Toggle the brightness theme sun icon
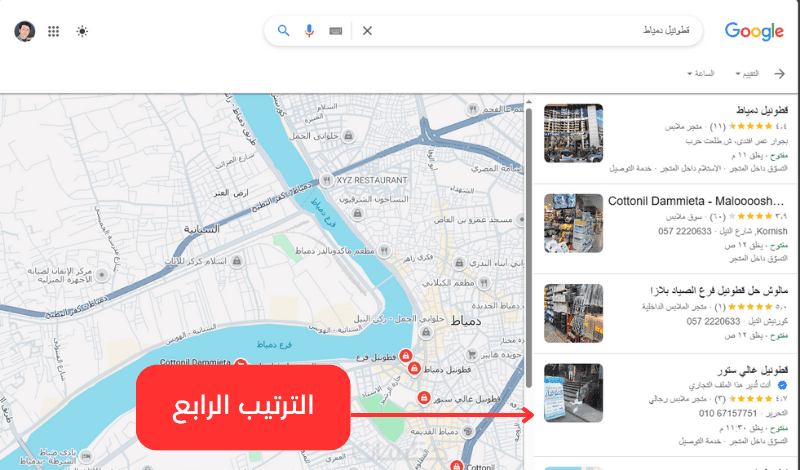The width and height of the screenshot is (800, 470). click(82, 31)
